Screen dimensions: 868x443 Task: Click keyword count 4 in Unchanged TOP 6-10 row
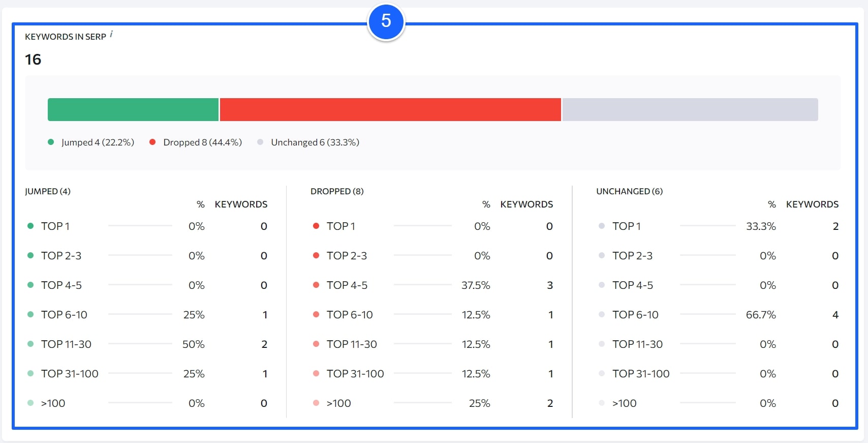click(x=835, y=315)
